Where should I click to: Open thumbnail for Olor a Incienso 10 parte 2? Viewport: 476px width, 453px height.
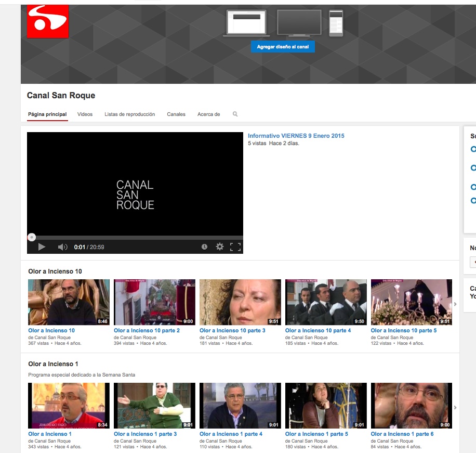point(154,302)
